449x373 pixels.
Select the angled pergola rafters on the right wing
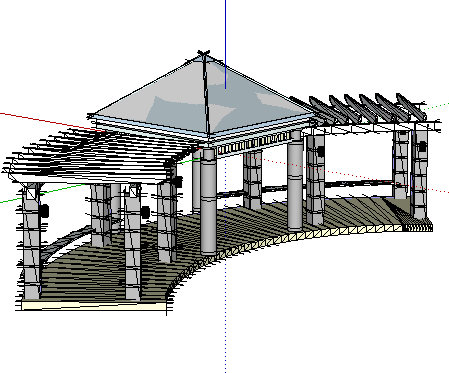coord(358,108)
